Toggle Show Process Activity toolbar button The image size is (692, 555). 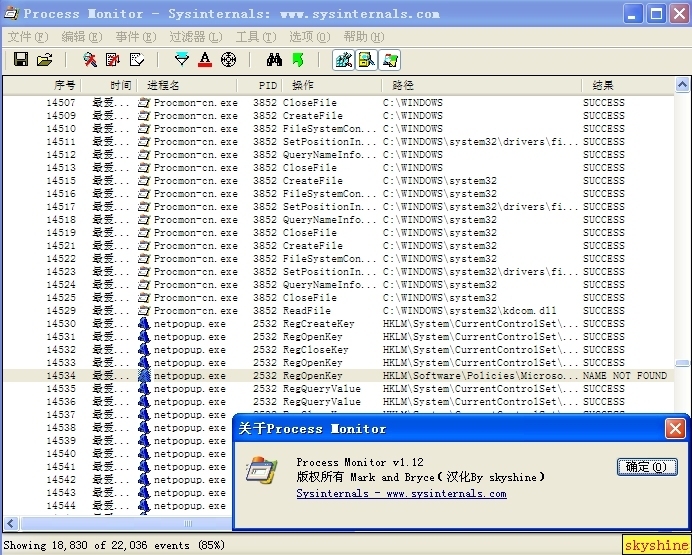click(389, 60)
